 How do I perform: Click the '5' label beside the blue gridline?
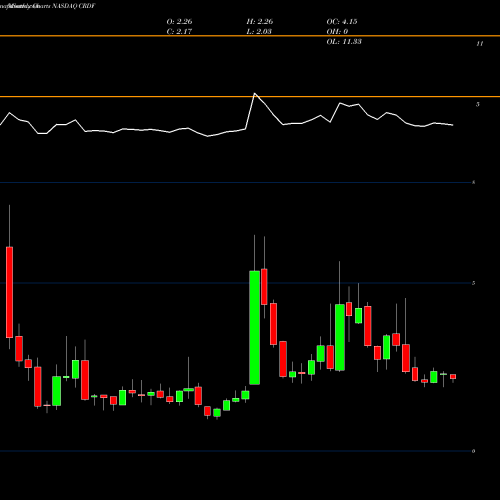pos(473,283)
